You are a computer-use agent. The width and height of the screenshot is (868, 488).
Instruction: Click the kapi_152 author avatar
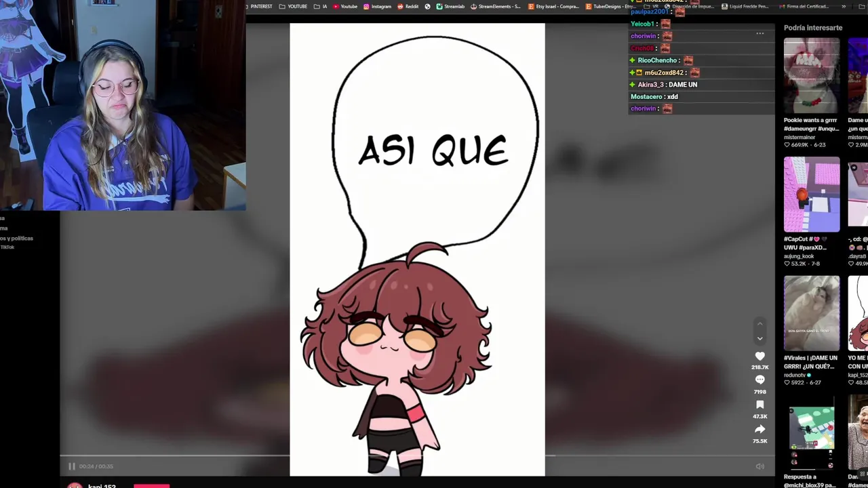click(x=75, y=485)
